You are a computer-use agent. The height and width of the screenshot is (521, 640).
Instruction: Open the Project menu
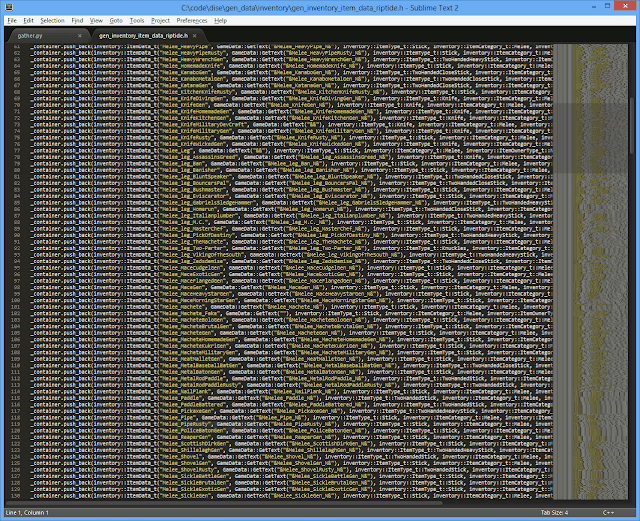(x=160, y=20)
